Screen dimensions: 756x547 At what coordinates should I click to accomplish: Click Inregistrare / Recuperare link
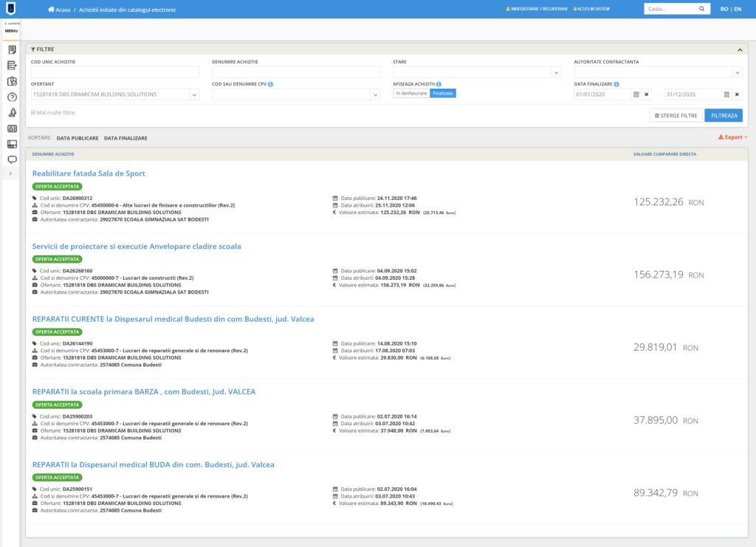point(537,9)
